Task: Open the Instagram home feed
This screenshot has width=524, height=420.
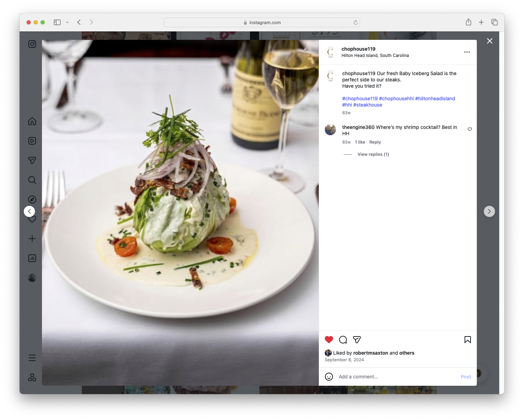Action: pyautogui.click(x=32, y=121)
